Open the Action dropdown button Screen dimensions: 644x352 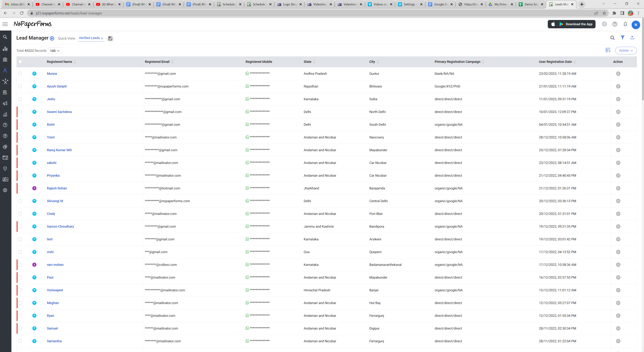(626, 50)
